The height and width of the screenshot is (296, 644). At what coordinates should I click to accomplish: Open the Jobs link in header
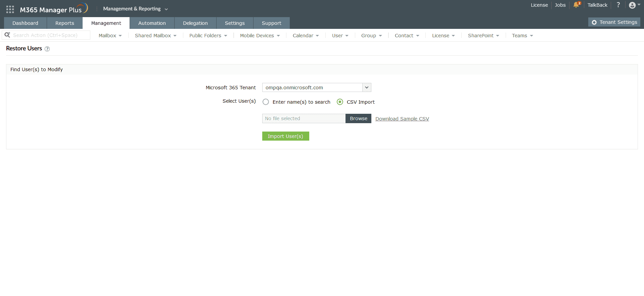560,5
